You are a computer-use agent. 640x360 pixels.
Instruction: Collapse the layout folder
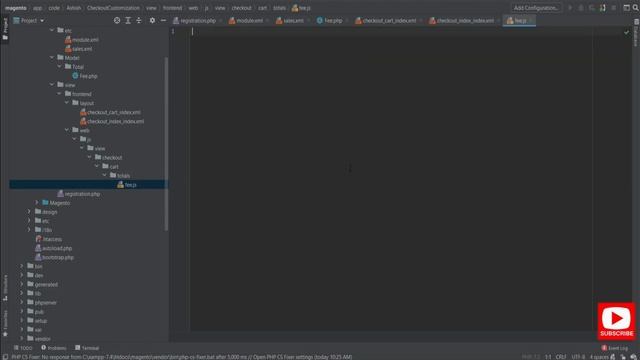click(67, 103)
